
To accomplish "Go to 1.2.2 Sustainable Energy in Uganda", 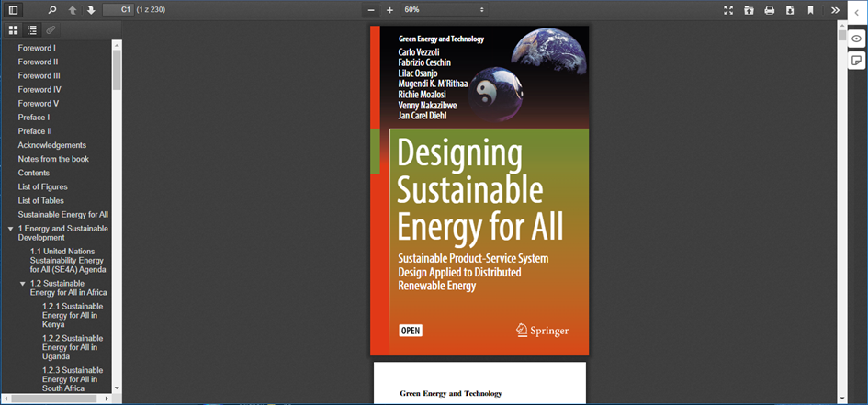I will click(73, 347).
